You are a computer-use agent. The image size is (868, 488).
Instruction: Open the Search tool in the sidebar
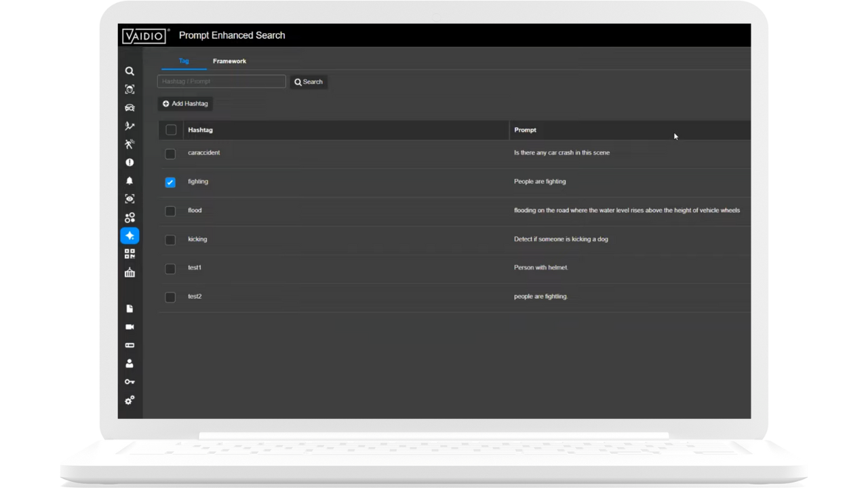pyautogui.click(x=130, y=70)
